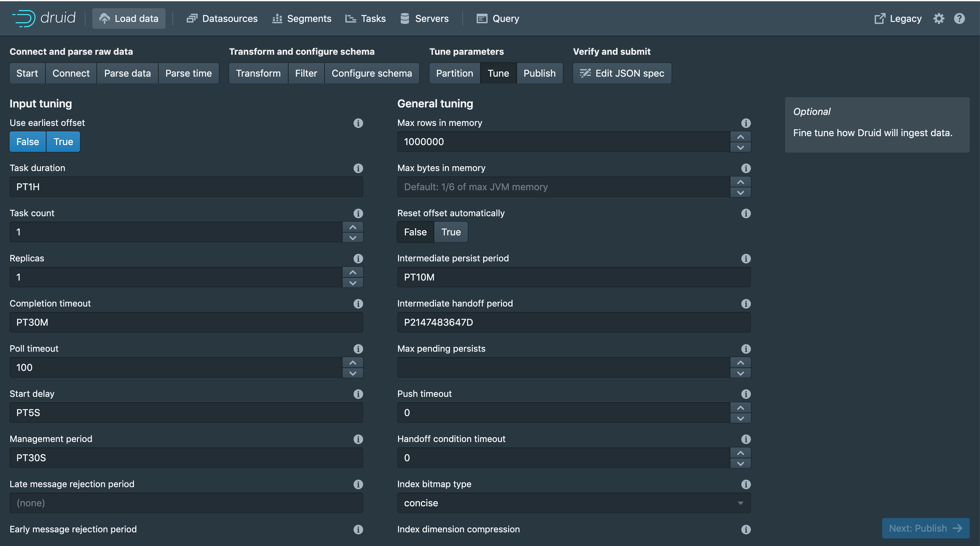Click Edit JSON spec button
980x546 pixels.
click(x=622, y=73)
